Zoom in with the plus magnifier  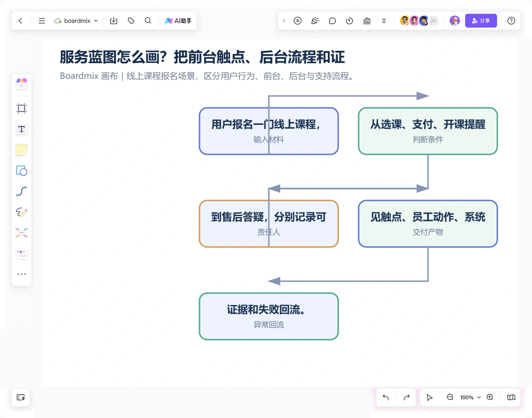click(490, 397)
